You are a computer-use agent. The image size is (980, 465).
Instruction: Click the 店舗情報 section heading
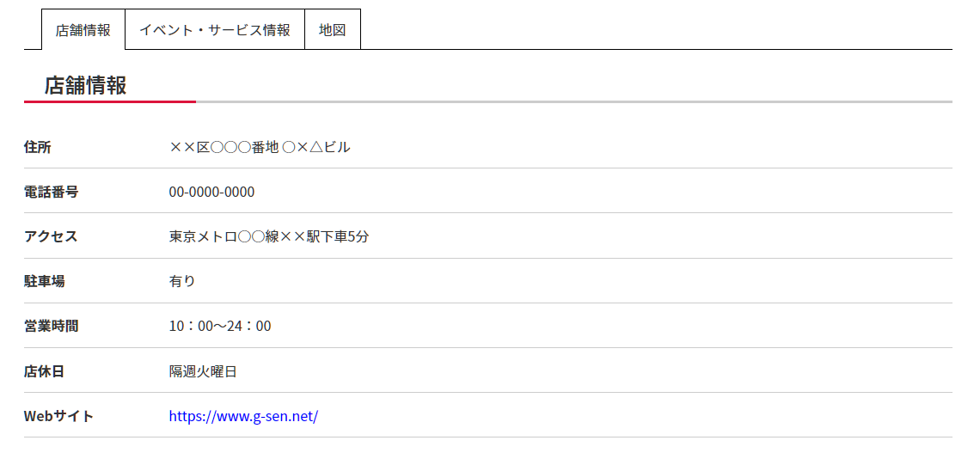[x=86, y=85]
